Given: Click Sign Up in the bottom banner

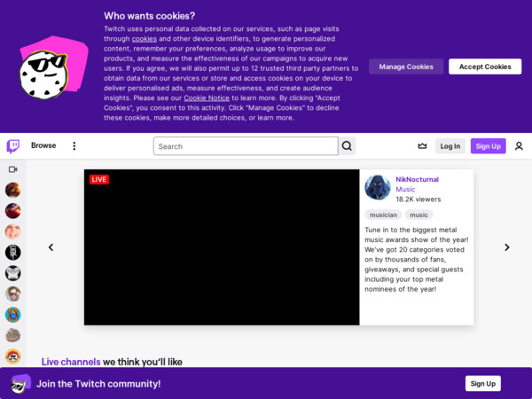Looking at the screenshot, I should (x=483, y=383).
